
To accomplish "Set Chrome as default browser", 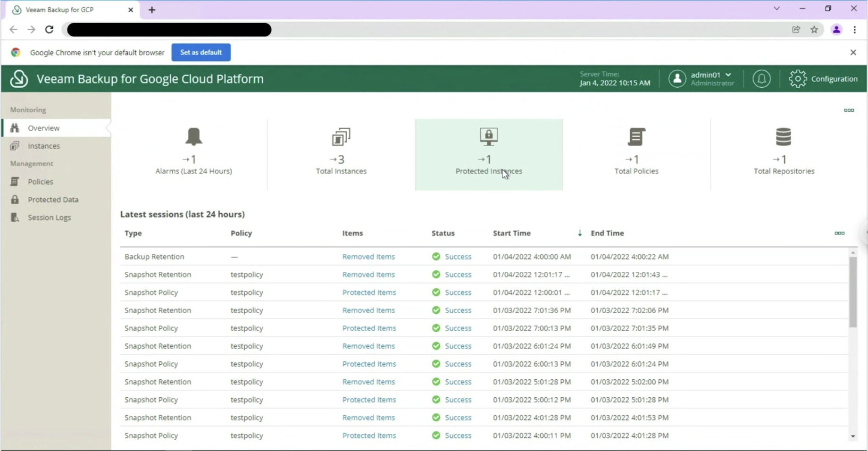I will 201,52.
